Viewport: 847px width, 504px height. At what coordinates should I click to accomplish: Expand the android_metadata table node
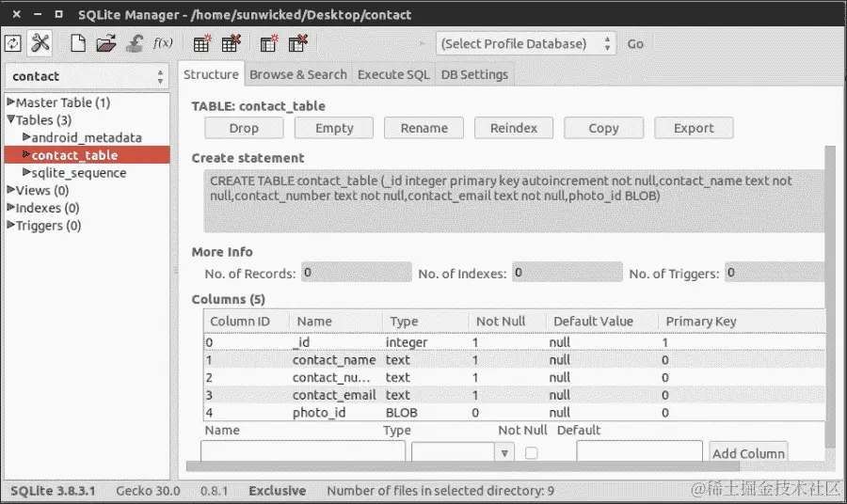[x=26, y=137]
